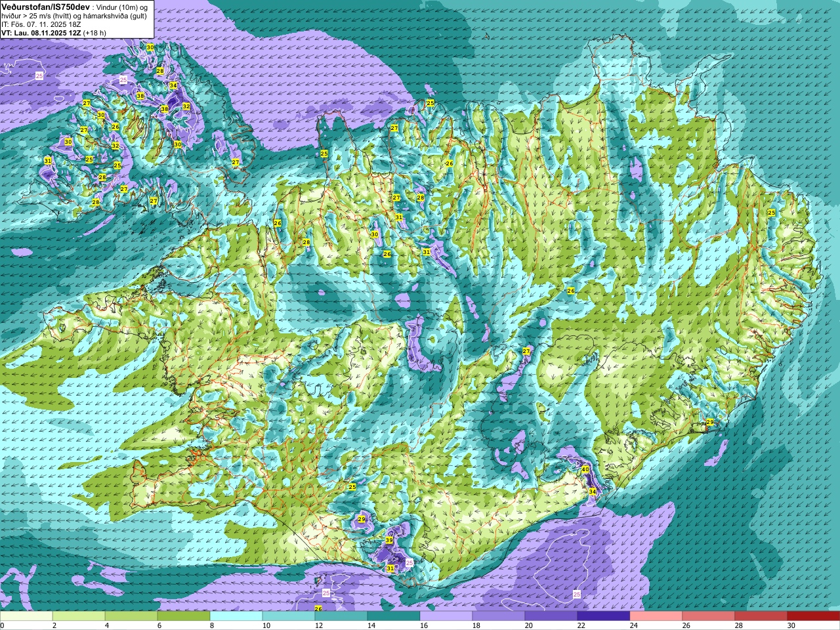Click the white 25 contour label beside the yellow 31 label below 39
This screenshot has width=840, height=630.
(409, 563)
